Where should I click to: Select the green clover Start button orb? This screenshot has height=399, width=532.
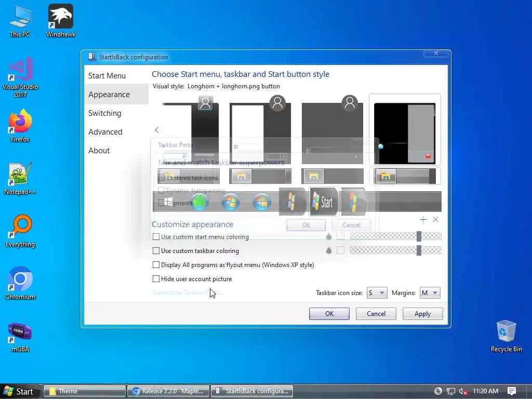[199, 202]
